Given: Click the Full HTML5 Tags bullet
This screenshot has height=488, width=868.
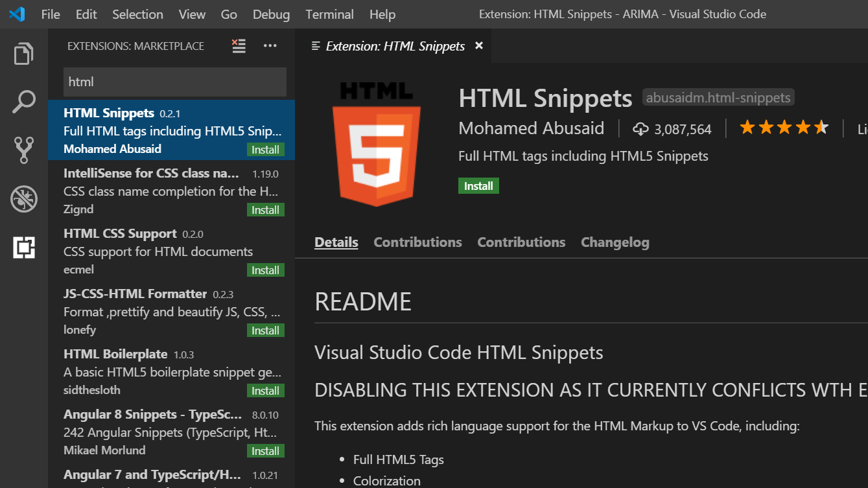Looking at the screenshot, I should pyautogui.click(x=399, y=459).
